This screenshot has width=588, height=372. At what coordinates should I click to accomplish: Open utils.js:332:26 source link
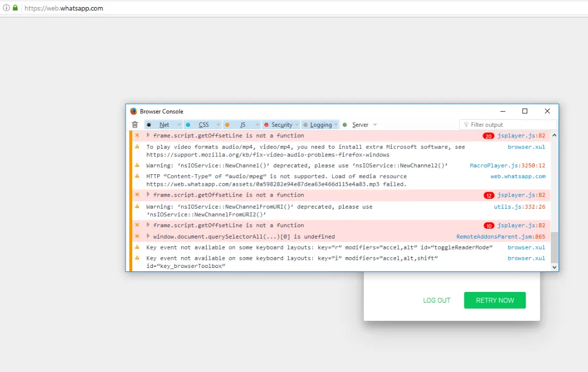pyautogui.click(x=519, y=206)
